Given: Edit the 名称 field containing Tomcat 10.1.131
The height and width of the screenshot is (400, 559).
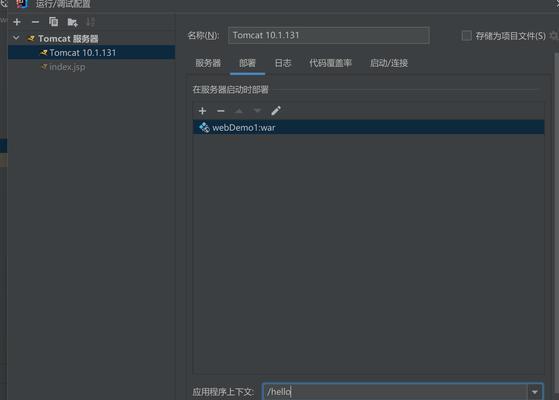Looking at the screenshot, I should pyautogui.click(x=328, y=35).
